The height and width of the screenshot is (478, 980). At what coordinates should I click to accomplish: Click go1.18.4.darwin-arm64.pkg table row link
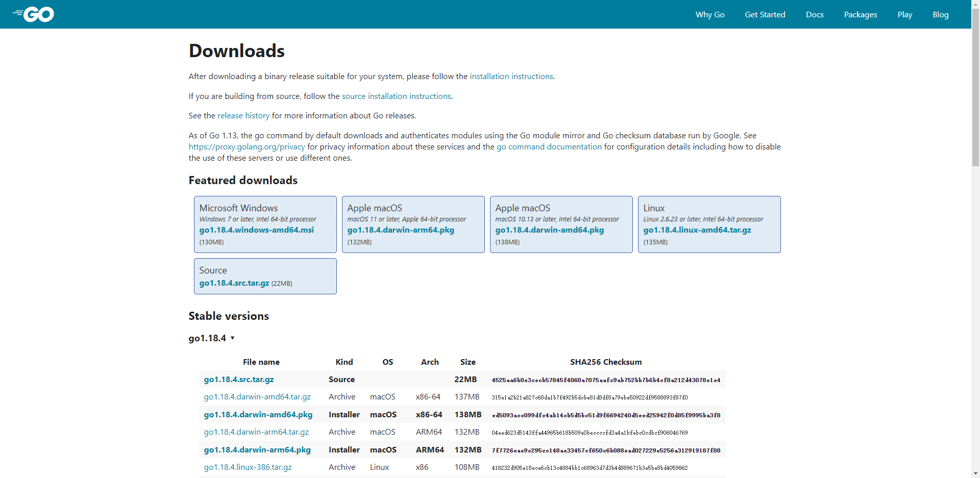tap(257, 450)
